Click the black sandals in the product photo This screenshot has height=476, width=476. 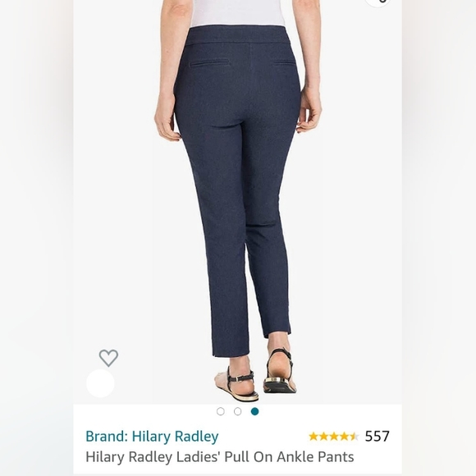pyautogui.click(x=254, y=375)
